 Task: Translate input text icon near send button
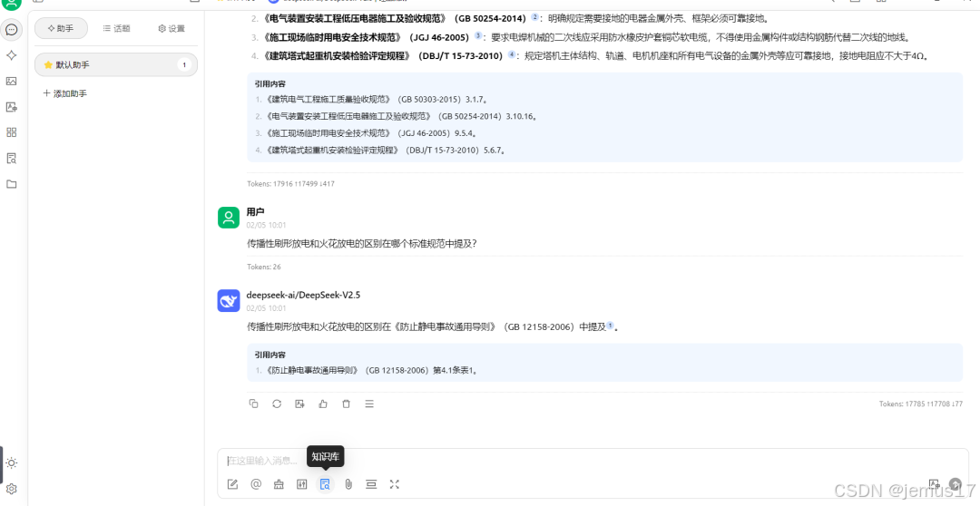934,484
